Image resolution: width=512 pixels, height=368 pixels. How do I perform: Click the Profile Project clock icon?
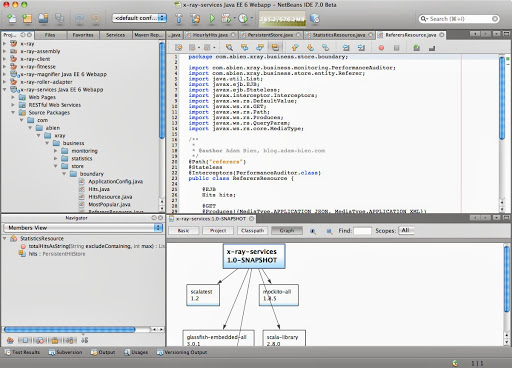coord(243,18)
